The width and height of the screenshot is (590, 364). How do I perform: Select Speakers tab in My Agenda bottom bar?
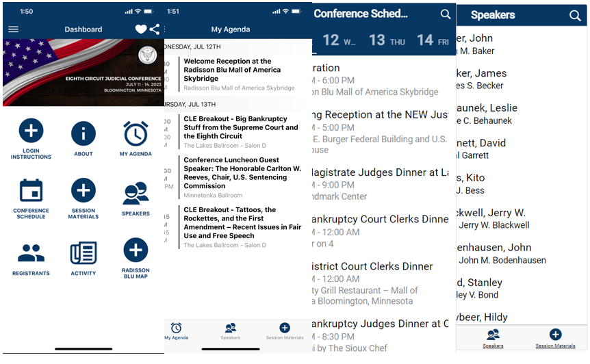pyautogui.click(x=230, y=331)
